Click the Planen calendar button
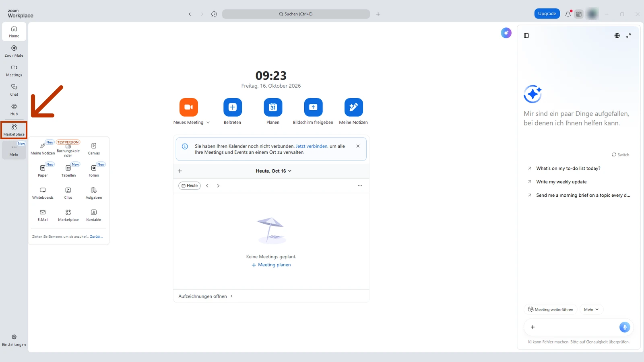The image size is (644, 362). (x=273, y=107)
